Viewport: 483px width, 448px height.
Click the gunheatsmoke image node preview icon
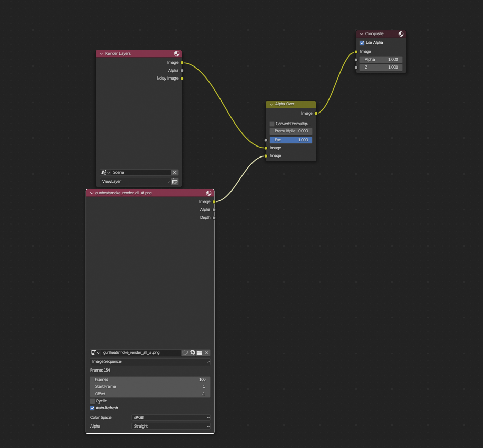pyautogui.click(x=209, y=193)
